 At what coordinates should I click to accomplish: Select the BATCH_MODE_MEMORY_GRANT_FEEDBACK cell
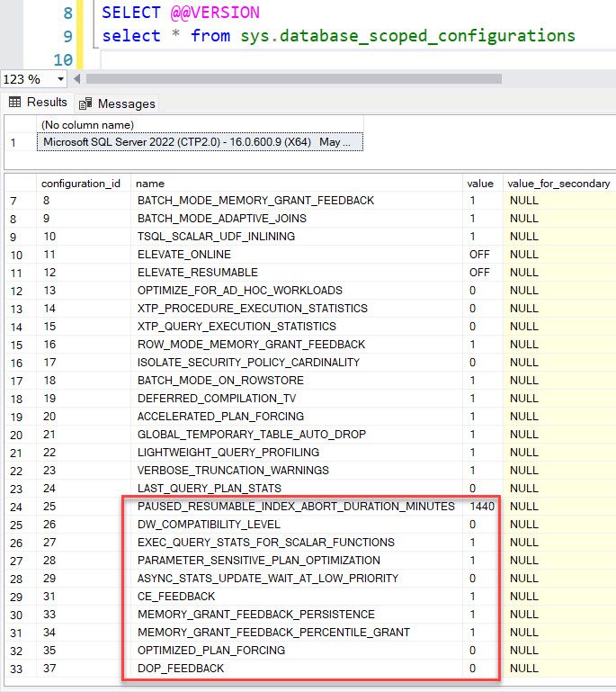[297, 201]
